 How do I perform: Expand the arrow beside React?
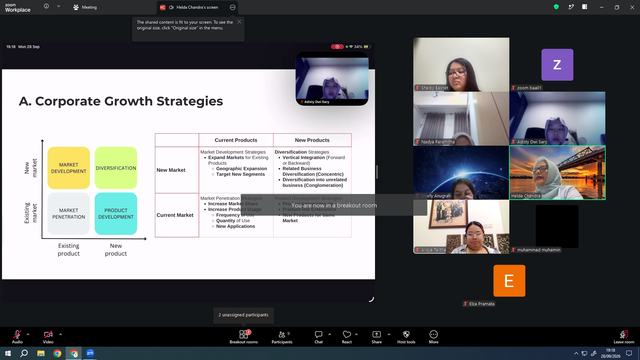(356, 334)
